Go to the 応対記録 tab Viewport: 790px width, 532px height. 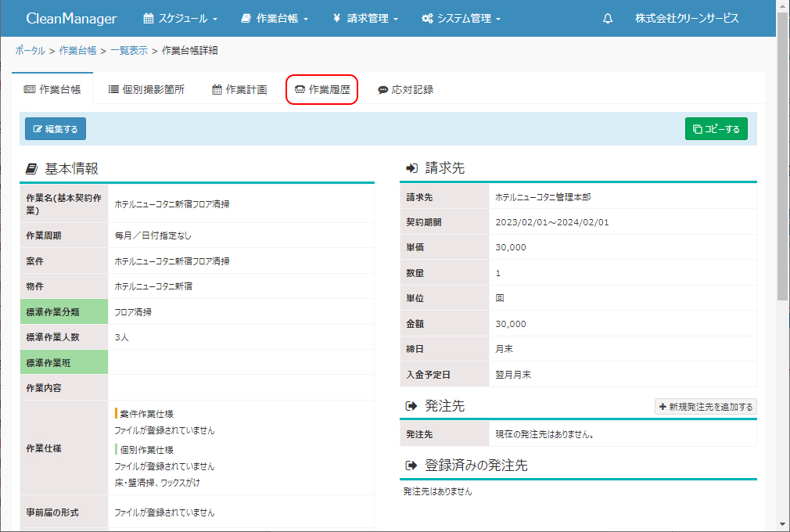405,90
